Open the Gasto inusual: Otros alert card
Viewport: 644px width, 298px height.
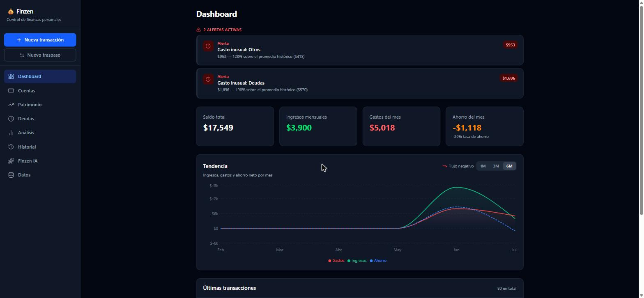pos(360,50)
